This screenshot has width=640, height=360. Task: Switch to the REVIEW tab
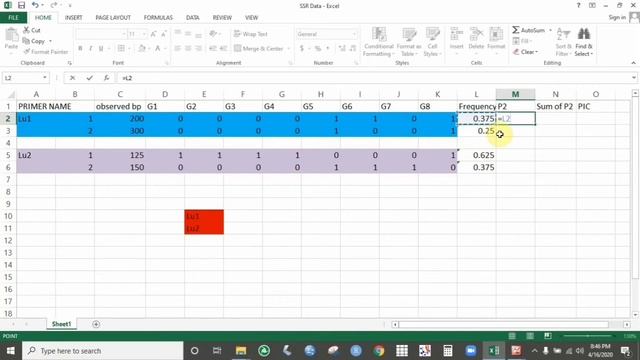point(222,18)
